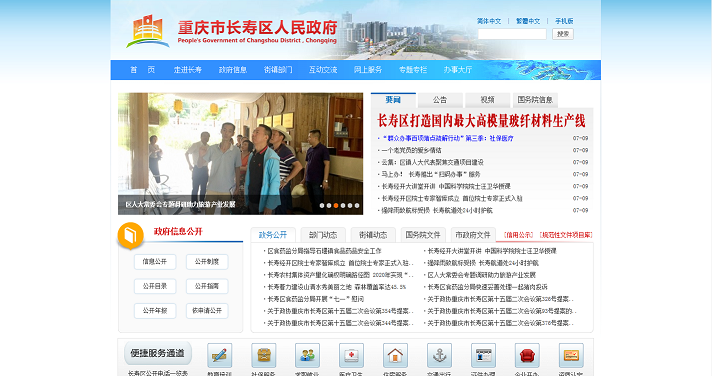Switch to the 公告 news tab

(x=440, y=100)
